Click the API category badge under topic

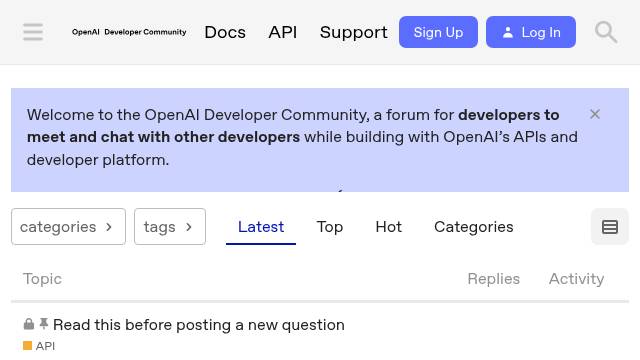coord(39,346)
